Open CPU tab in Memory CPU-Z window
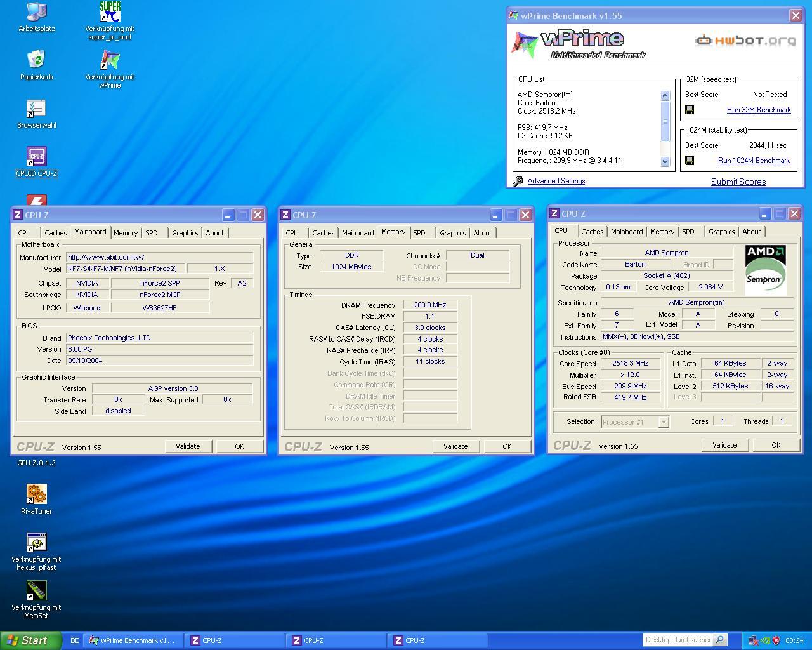 click(292, 233)
